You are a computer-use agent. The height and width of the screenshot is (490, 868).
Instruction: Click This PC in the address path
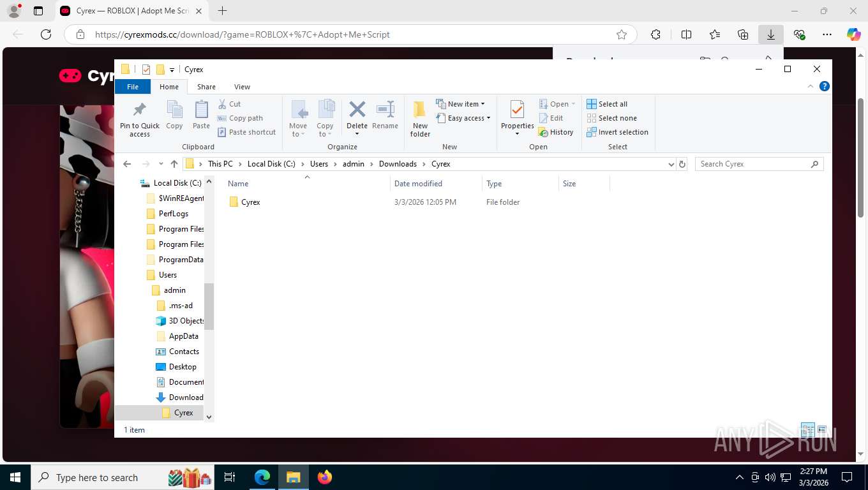click(220, 164)
